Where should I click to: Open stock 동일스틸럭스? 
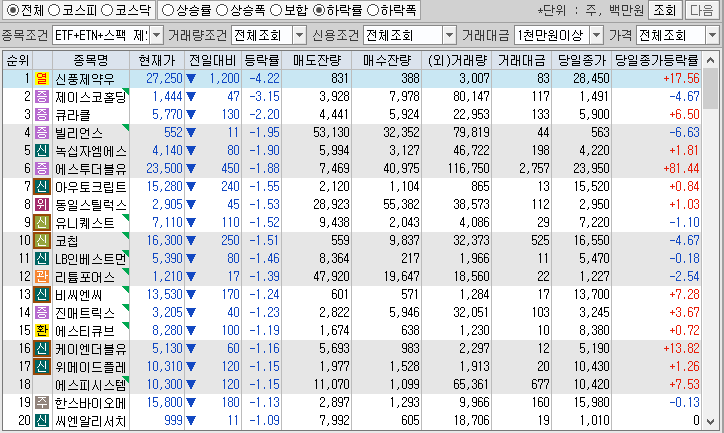click(x=90, y=205)
